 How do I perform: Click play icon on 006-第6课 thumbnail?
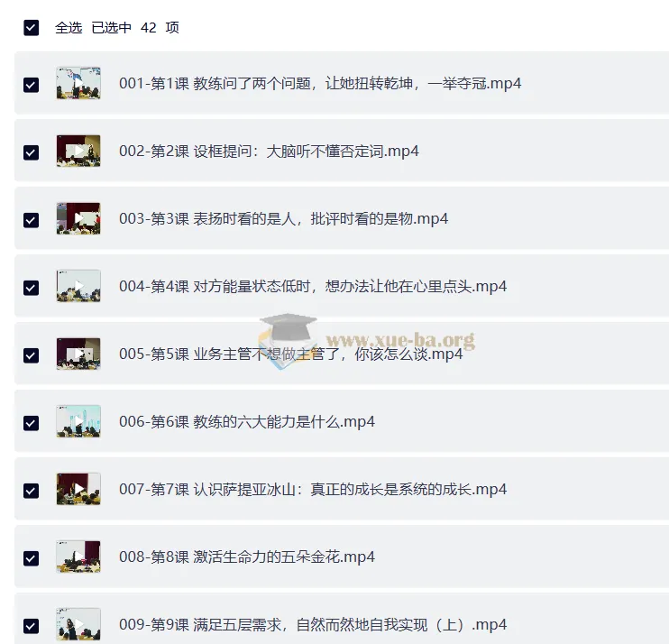(78, 421)
